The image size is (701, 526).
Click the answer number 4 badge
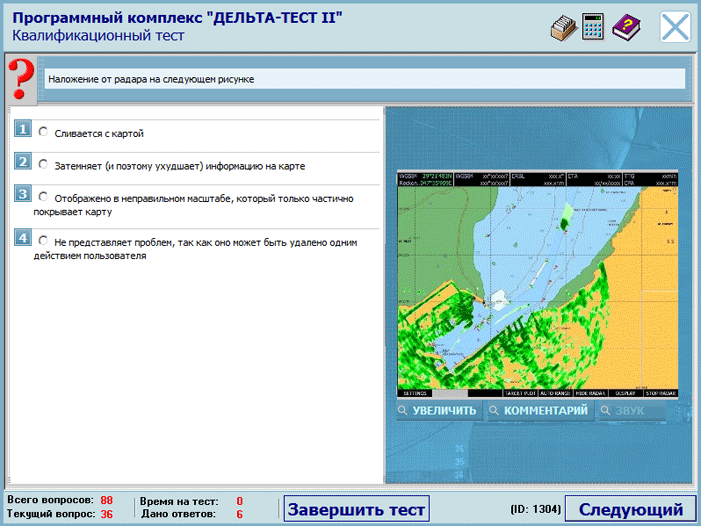click(22, 237)
